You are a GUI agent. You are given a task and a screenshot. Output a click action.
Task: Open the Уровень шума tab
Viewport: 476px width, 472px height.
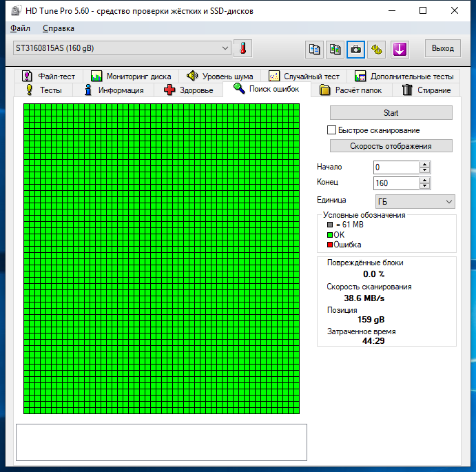pyautogui.click(x=220, y=76)
